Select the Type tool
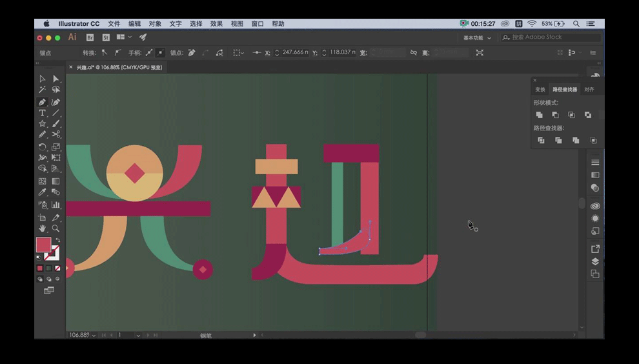639x364 pixels. 43,113
